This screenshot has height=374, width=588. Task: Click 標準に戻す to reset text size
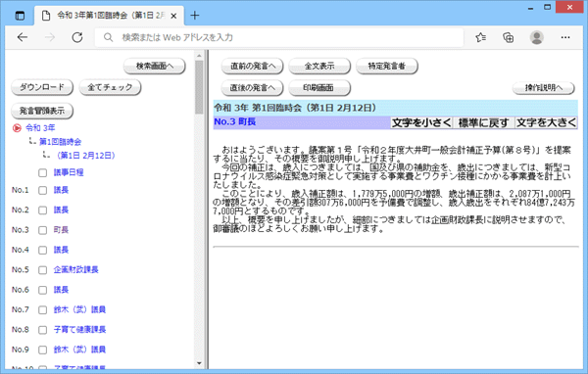pos(483,122)
